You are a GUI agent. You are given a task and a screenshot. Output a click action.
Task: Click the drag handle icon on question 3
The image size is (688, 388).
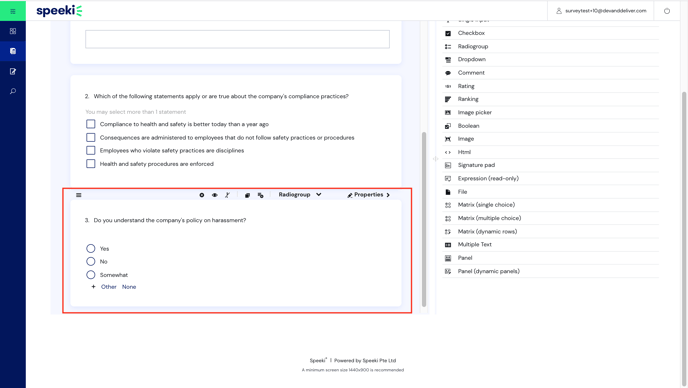click(x=79, y=195)
